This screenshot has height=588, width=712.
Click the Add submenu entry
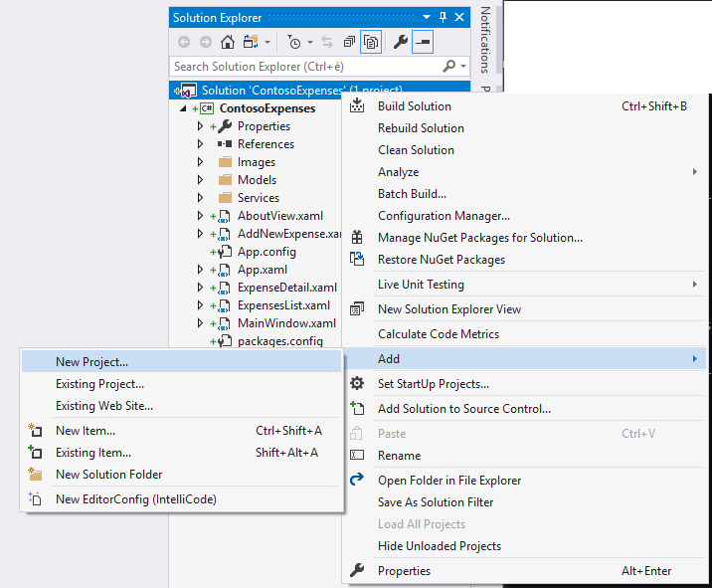point(526,359)
